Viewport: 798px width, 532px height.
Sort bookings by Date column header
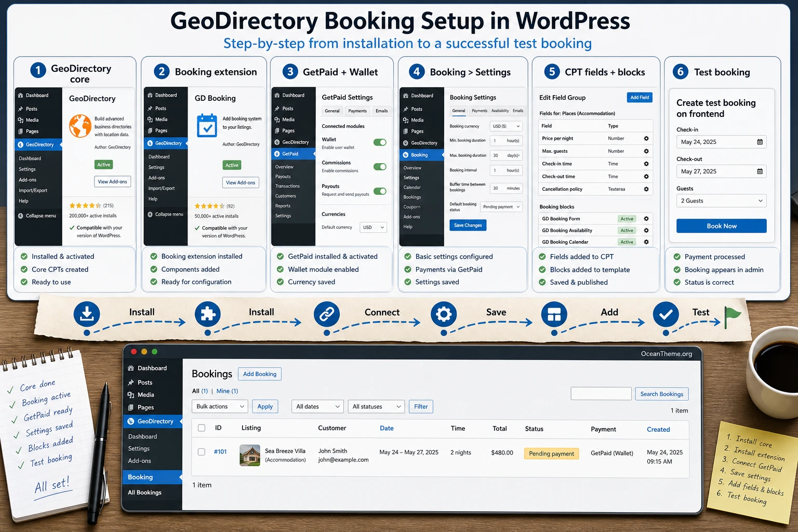click(x=387, y=429)
